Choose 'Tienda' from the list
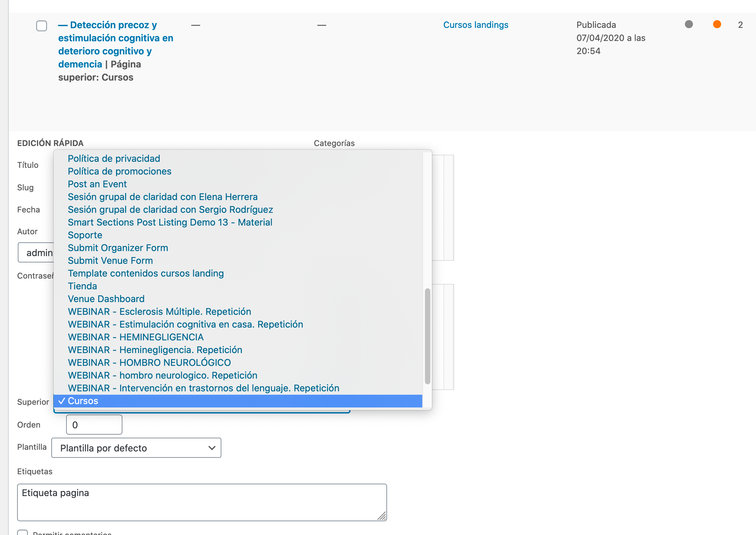This screenshot has width=756, height=535. pyautogui.click(x=238, y=286)
